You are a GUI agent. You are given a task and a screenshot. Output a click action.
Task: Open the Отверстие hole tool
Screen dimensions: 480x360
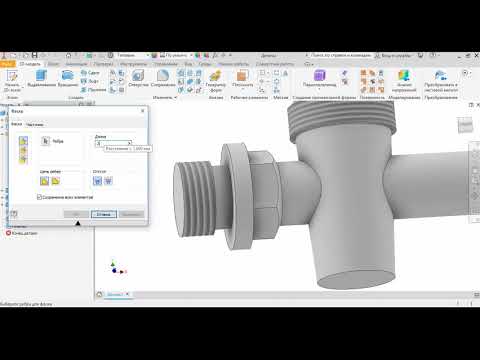pos(138,79)
